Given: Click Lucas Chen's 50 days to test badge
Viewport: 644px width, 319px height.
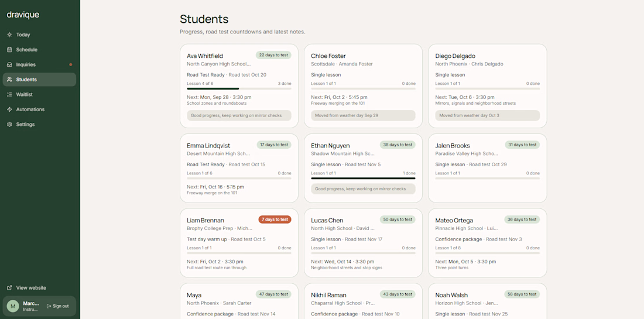Looking at the screenshot, I should [398, 219].
